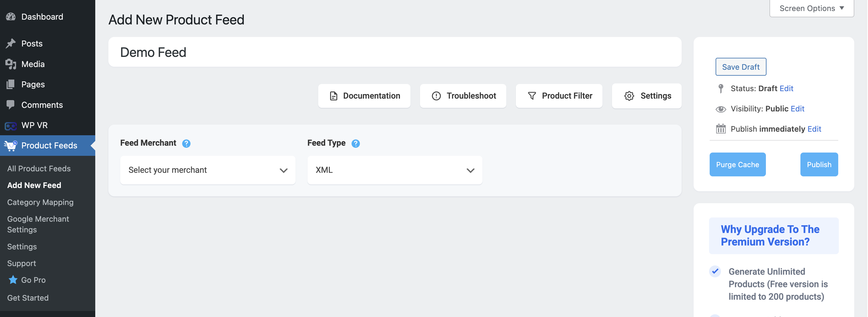
Task: Click the Feed Merchant help icon
Action: pyautogui.click(x=186, y=143)
